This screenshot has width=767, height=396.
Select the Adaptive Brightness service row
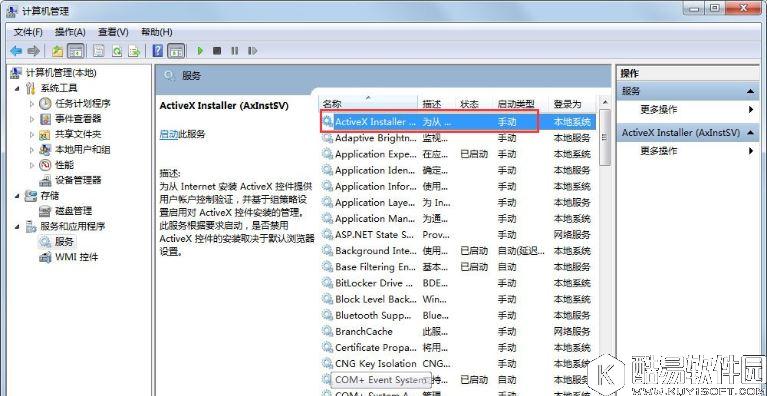point(458,138)
